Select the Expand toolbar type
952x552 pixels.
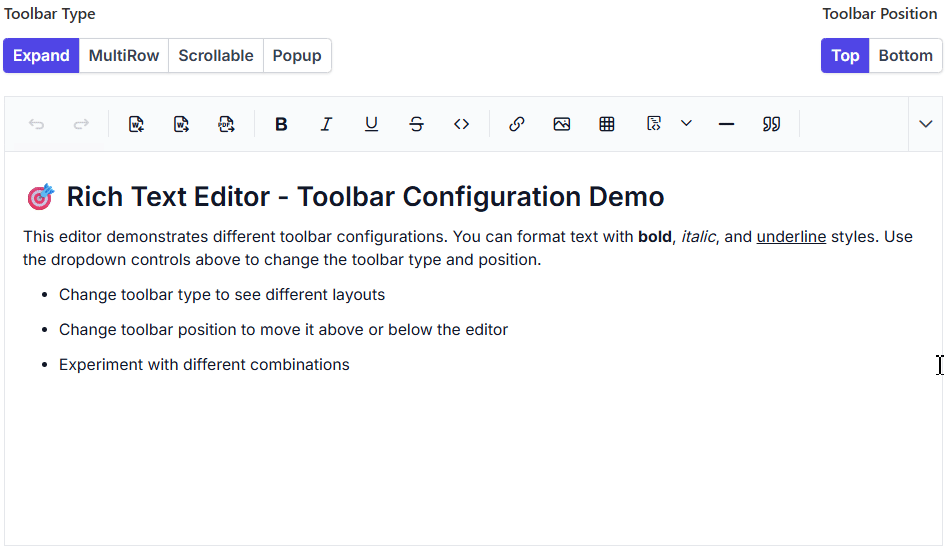[41, 56]
